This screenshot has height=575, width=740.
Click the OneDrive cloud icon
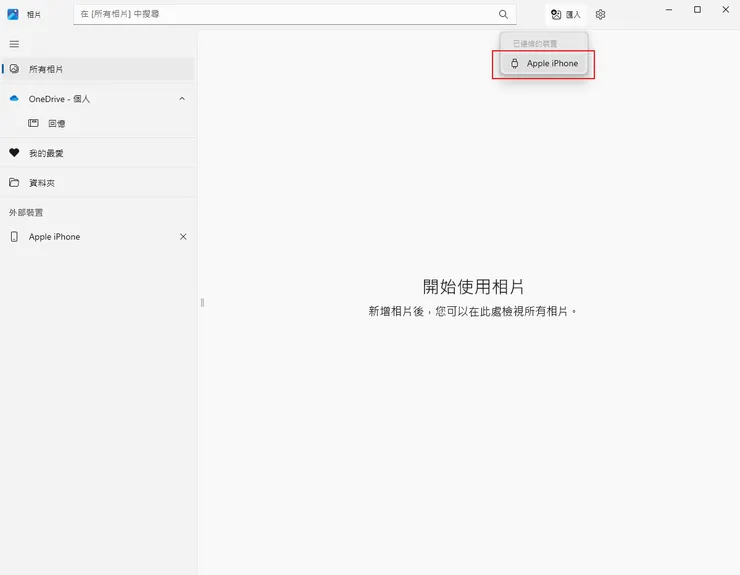[x=14, y=99]
